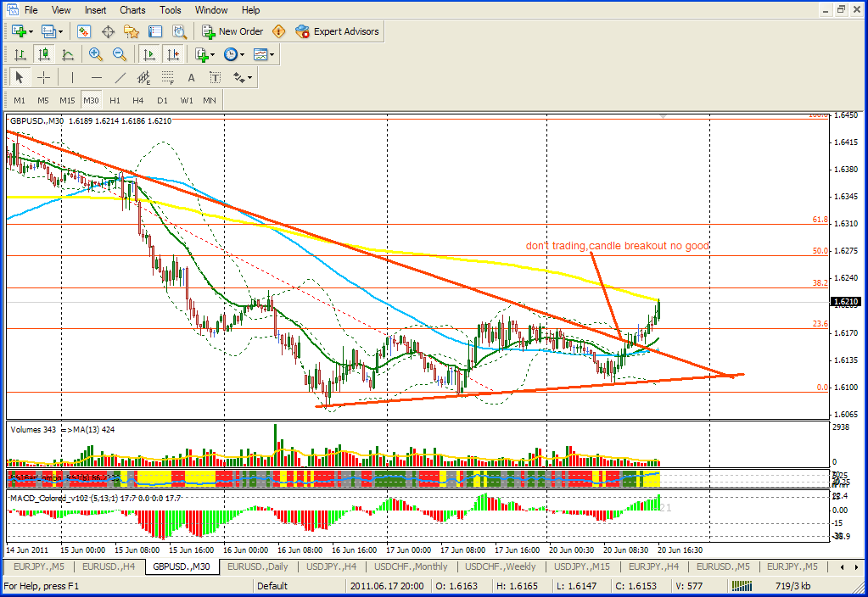
Task: Select the trendline drawing tool
Action: 120,77
